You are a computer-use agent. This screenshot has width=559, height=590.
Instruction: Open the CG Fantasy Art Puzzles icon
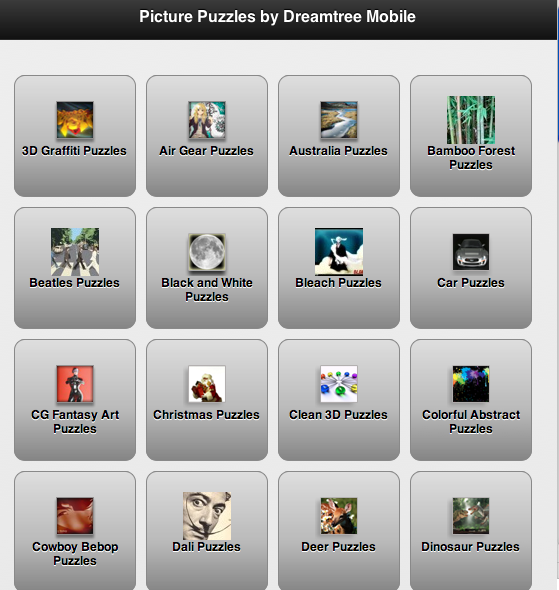(75, 384)
